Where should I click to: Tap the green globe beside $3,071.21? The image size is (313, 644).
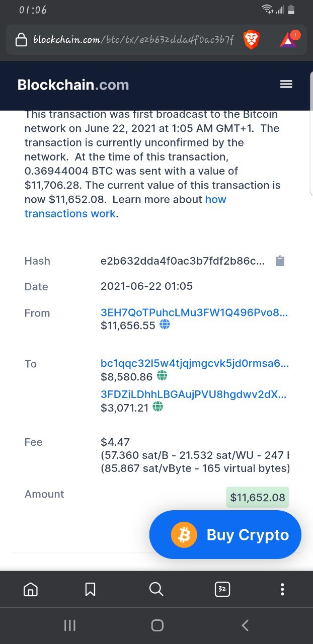(158, 407)
